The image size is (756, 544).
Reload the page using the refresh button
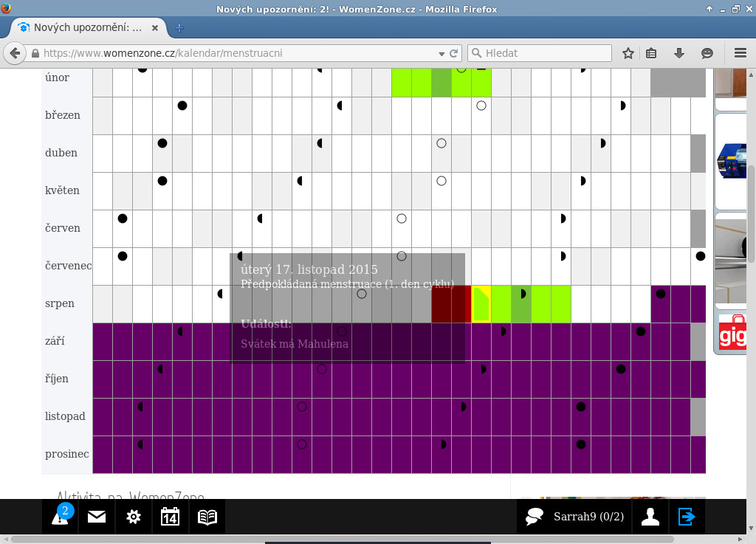point(454,53)
